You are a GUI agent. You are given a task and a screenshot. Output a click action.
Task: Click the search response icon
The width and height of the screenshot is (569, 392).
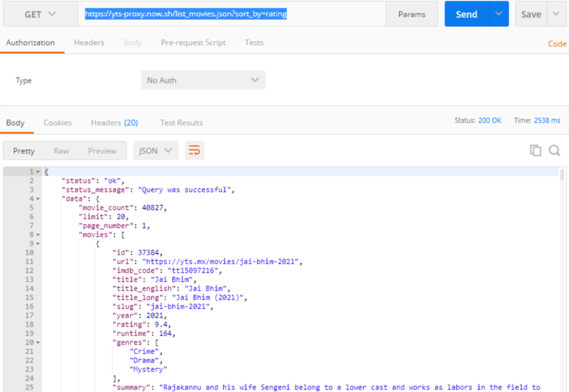pyautogui.click(x=554, y=150)
